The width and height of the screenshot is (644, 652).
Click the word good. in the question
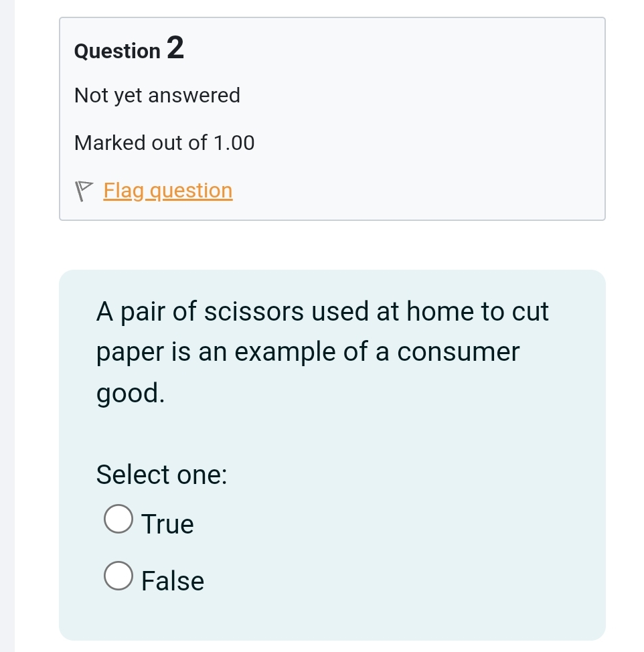click(x=131, y=394)
